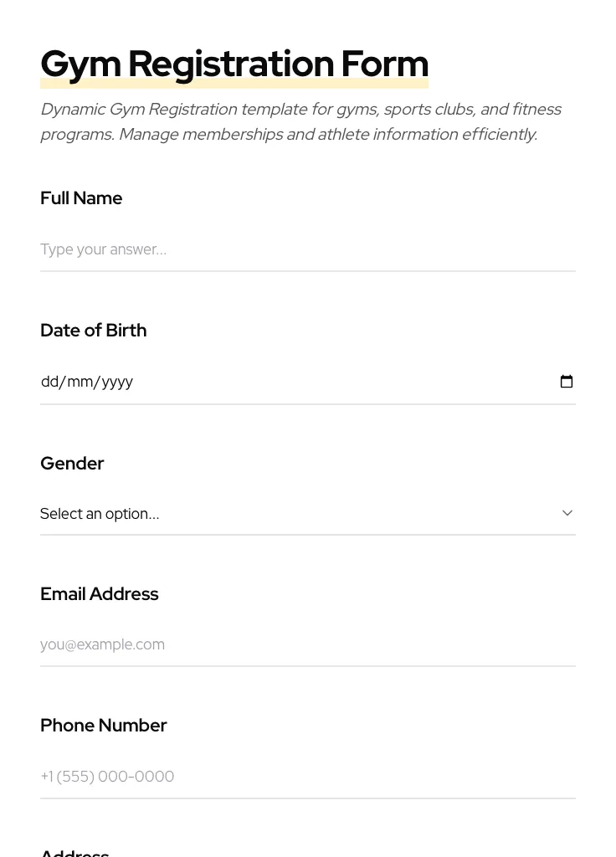Click the Gender dropdown chevron arrow

click(x=567, y=513)
